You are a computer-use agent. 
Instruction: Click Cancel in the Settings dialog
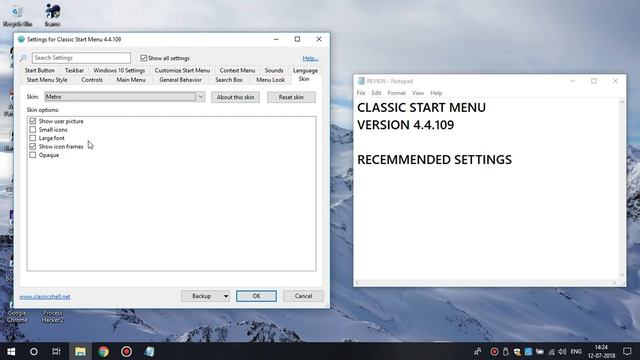[303, 296]
